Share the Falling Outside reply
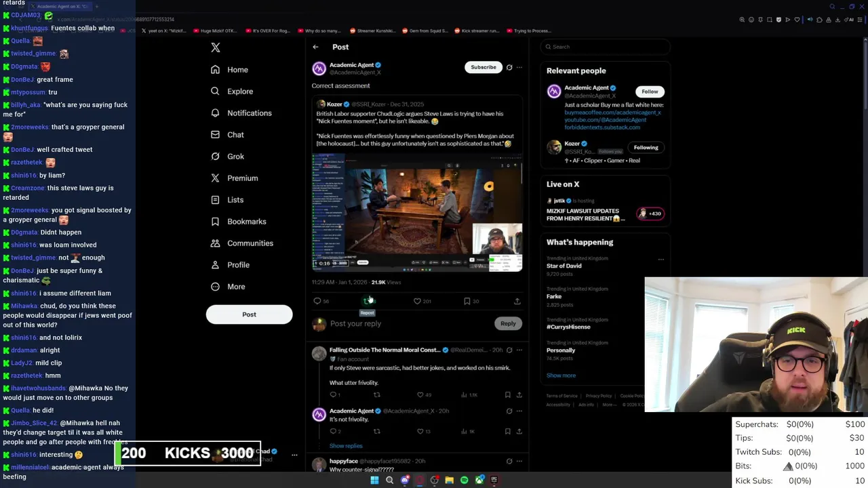 pos(519,394)
